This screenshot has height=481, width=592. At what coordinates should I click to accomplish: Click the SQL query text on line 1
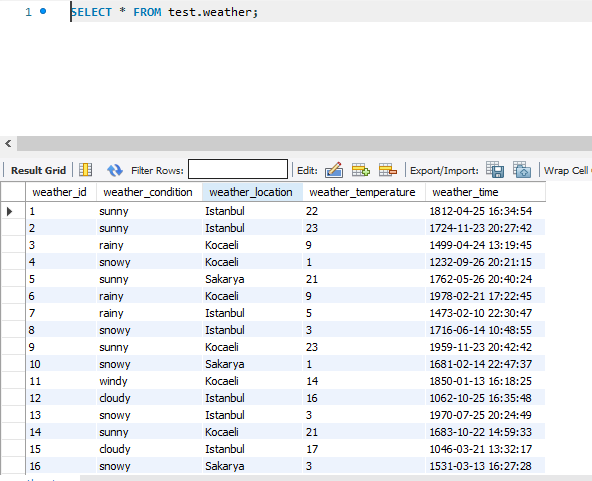tap(164, 12)
